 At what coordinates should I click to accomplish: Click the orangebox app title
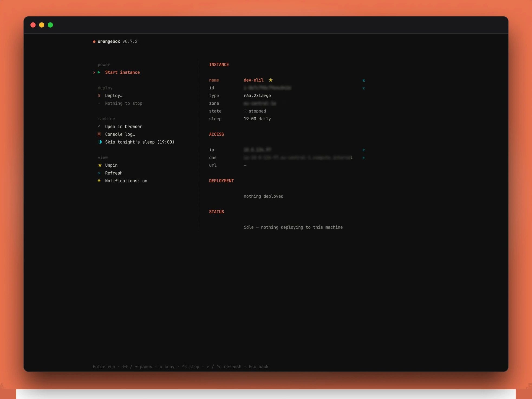[109, 41]
